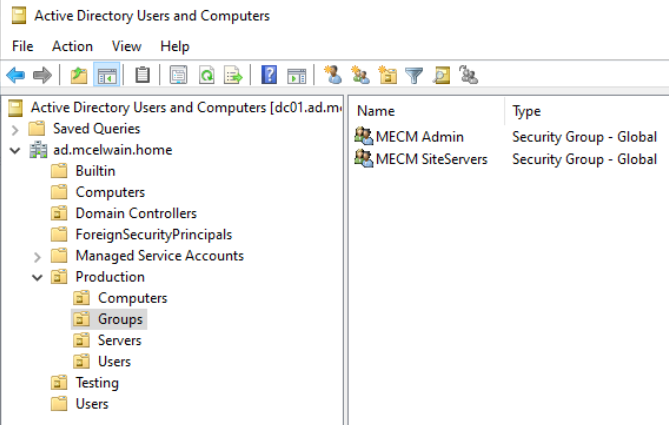Screen dimensions: 669x425
Task: Click the Create new group icon
Action: tap(361, 75)
